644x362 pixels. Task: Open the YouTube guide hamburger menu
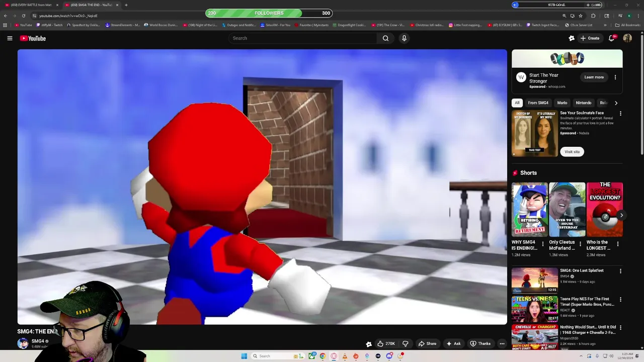coord(10,38)
